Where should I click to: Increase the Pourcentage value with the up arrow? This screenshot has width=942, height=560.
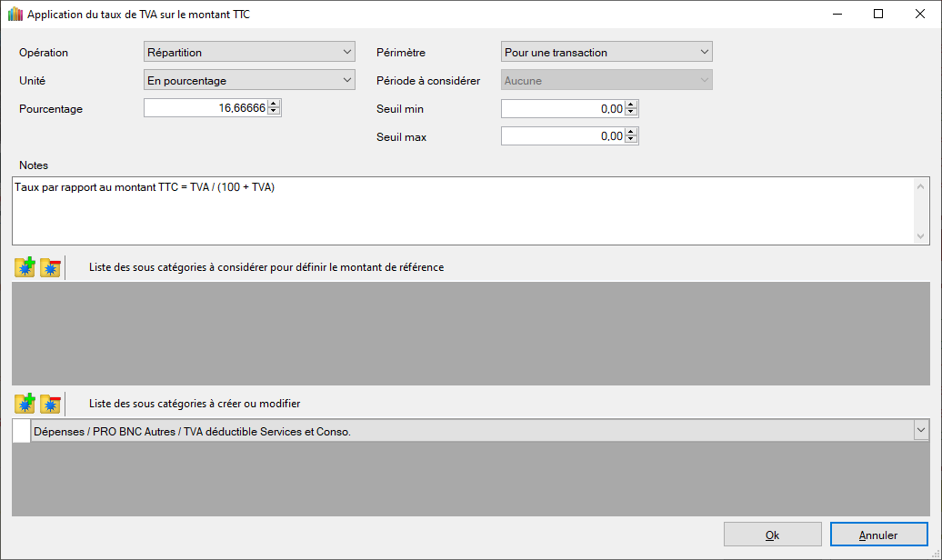[x=275, y=105]
